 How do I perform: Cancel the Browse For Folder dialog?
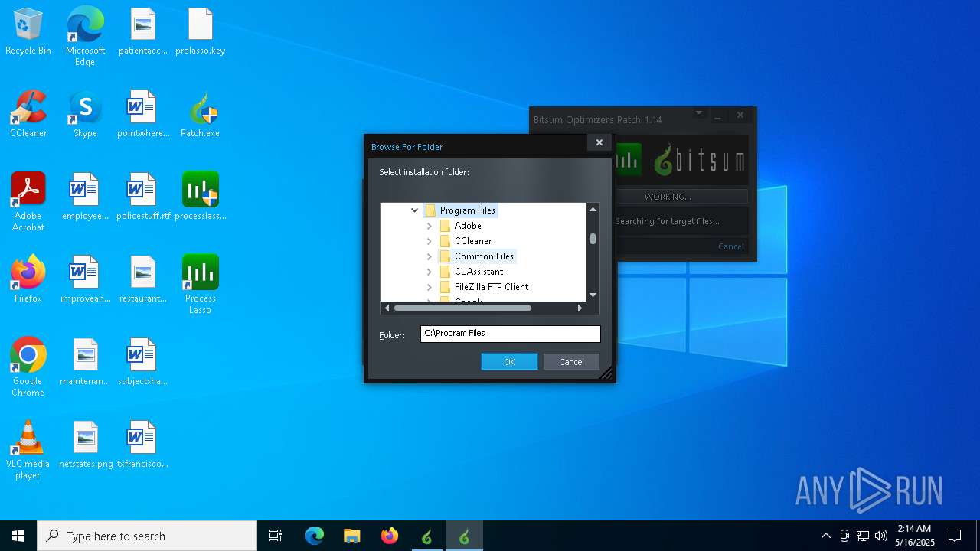tap(571, 362)
